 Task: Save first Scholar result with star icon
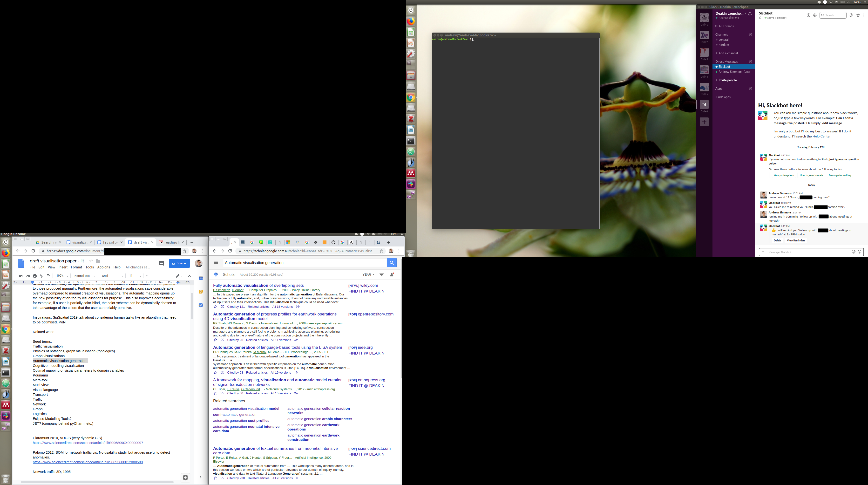click(x=215, y=307)
